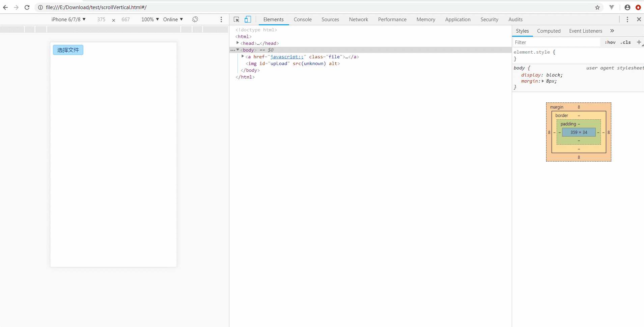Viewport: 644px width, 327px height.
Task: Click the gray V extension icon
Action: (x=612, y=7)
